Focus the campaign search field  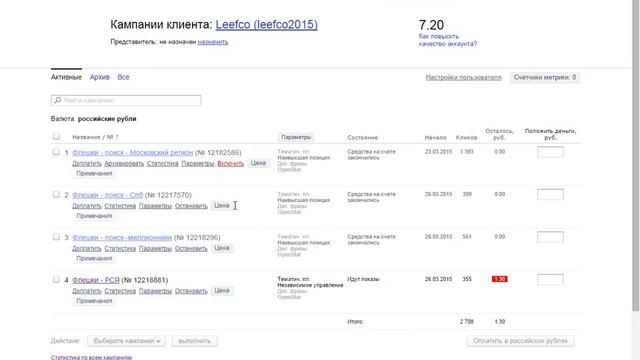[126, 100]
